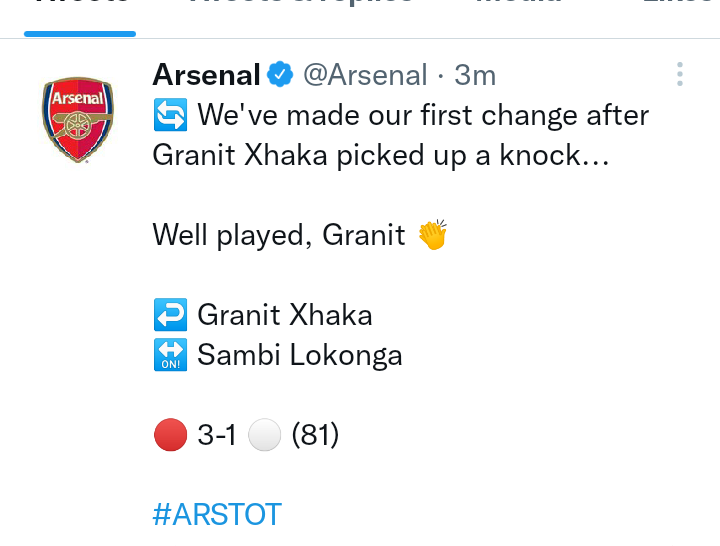Click the Arsenal display name

(207, 74)
